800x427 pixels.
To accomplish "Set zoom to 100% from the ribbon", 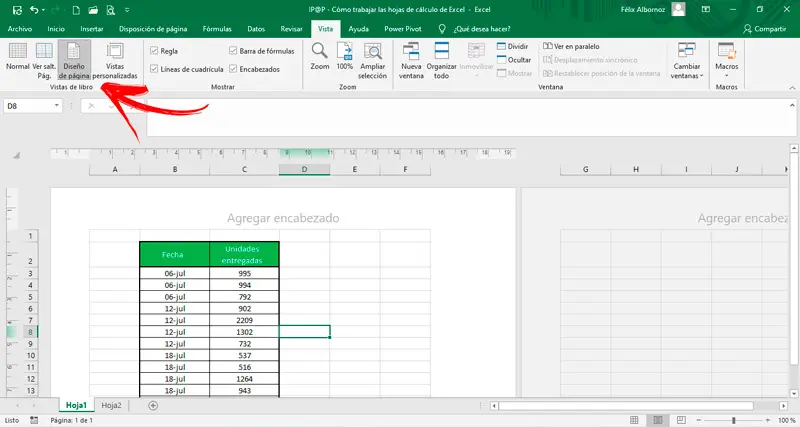I will pyautogui.click(x=344, y=56).
